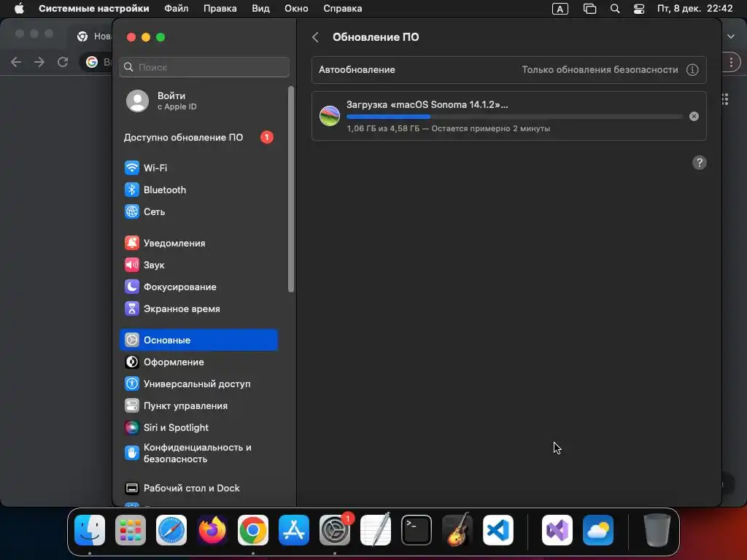Open the Правка menu
The width and height of the screenshot is (747, 560).
tap(220, 9)
